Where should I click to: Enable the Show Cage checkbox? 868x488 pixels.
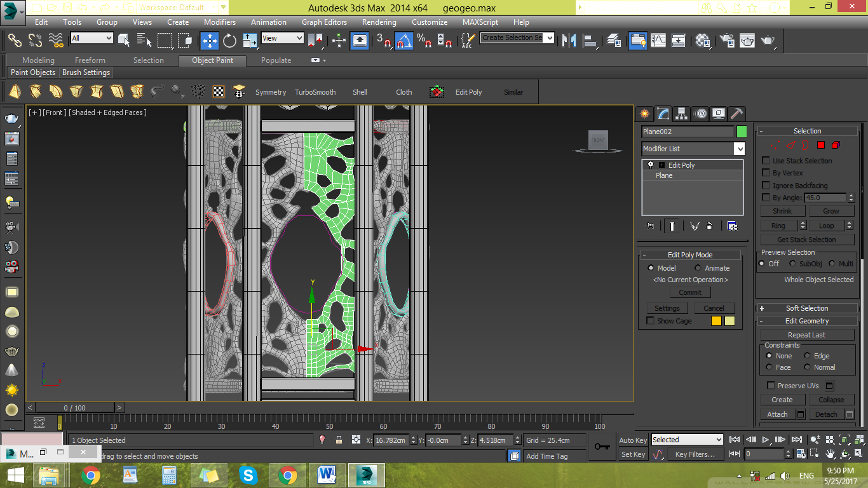pos(650,321)
